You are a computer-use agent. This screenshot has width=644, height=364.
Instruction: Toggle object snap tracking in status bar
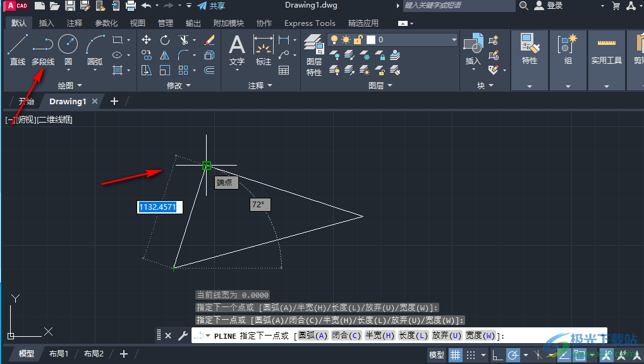564,355
